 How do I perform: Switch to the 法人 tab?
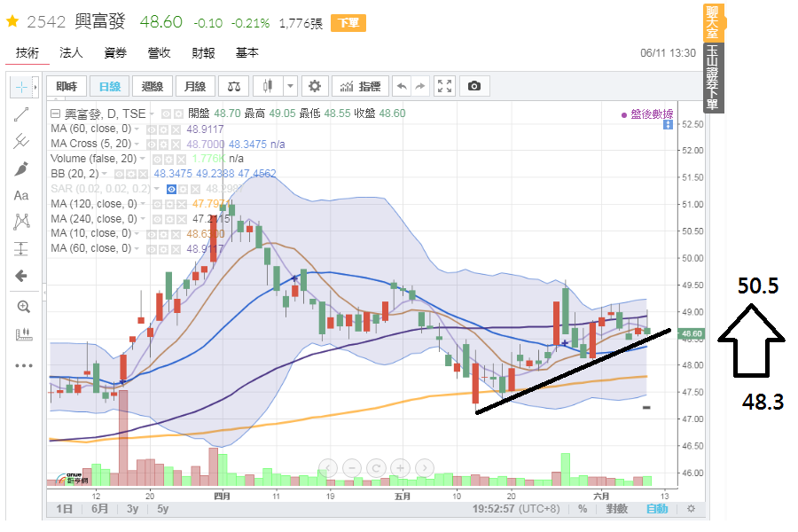click(x=71, y=52)
